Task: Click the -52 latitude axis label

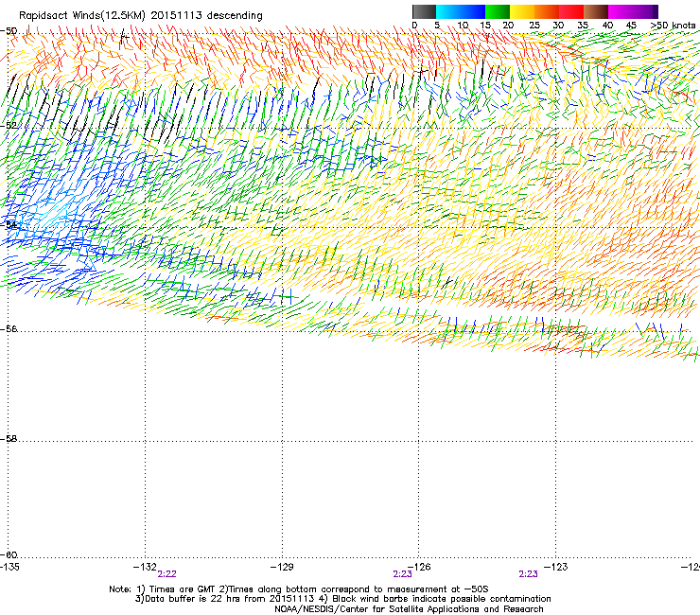Action: point(9,126)
